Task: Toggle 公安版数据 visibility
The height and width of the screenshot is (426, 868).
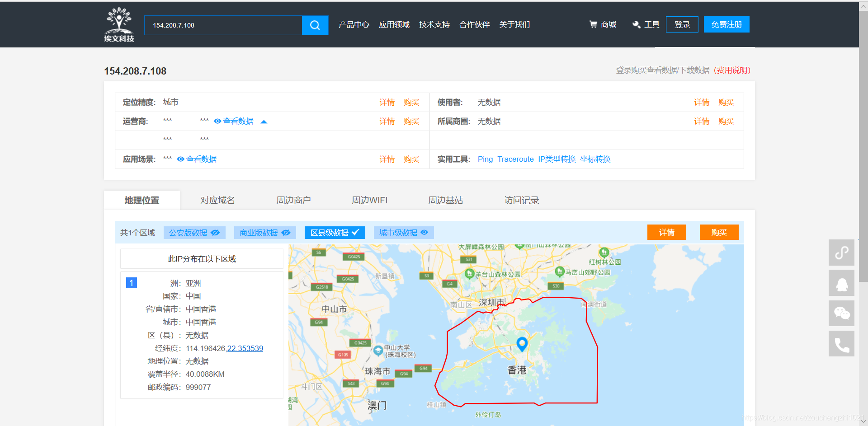Action: click(194, 233)
